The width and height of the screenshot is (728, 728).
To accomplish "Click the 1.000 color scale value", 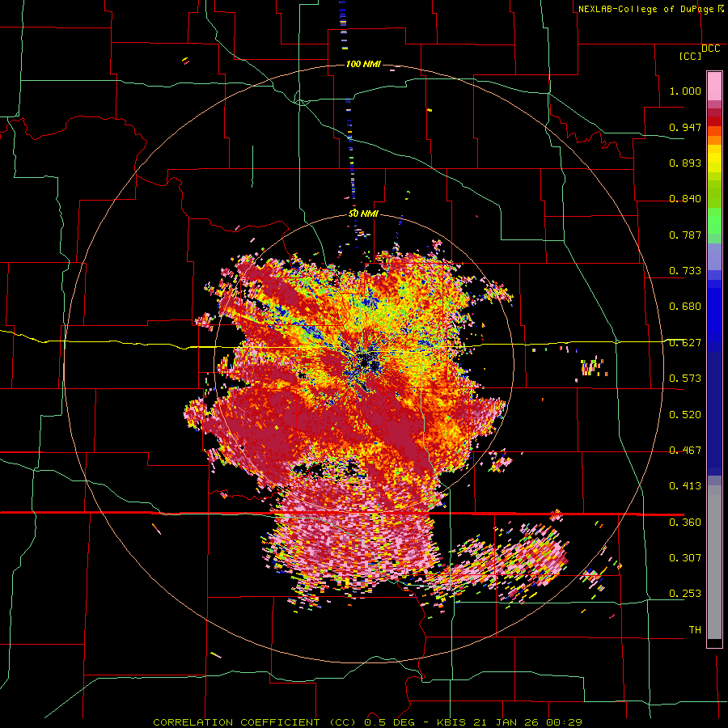I will [x=685, y=91].
